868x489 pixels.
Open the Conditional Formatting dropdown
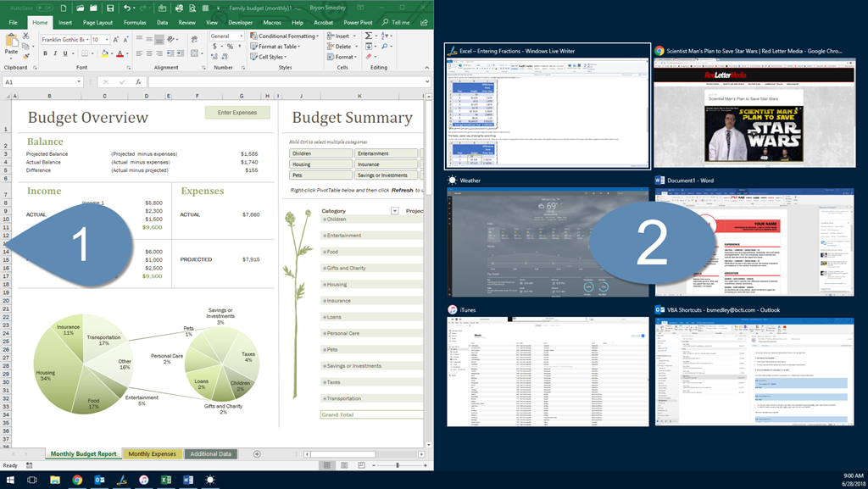click(286, 36)
